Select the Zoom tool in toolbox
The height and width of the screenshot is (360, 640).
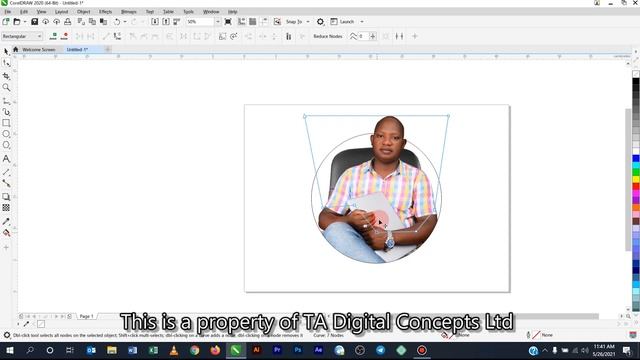pyautogui.click(x=6, y=87)
